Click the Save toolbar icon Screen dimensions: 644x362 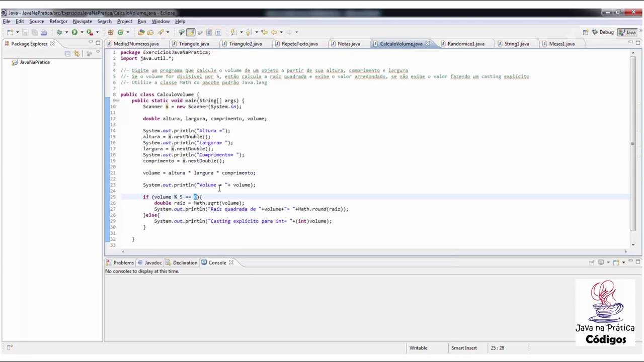(x=25, y=32)
